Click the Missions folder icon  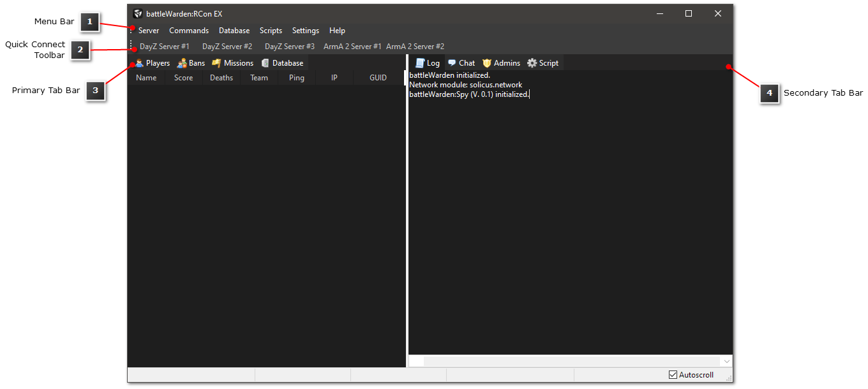[x=216, y=63]
